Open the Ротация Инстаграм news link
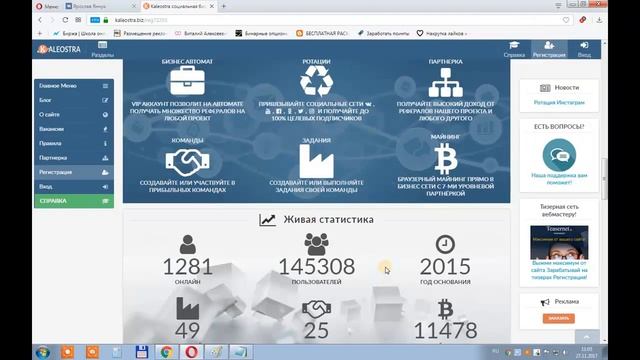The image size is (640, 360). tap(559, 102)
